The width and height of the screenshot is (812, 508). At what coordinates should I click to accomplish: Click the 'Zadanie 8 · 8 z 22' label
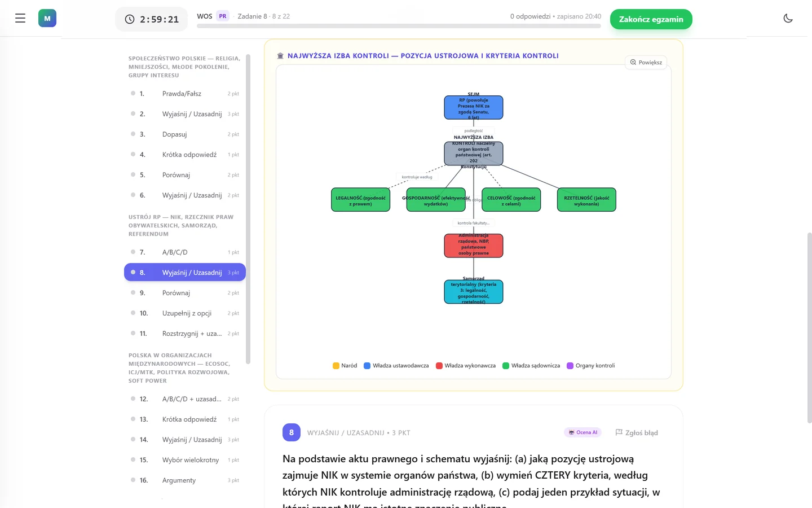coord(264,16)
